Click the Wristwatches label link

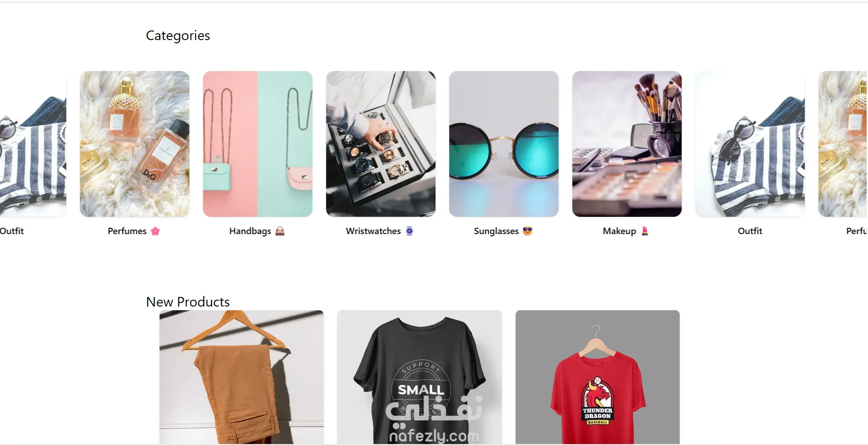[373, 231]
